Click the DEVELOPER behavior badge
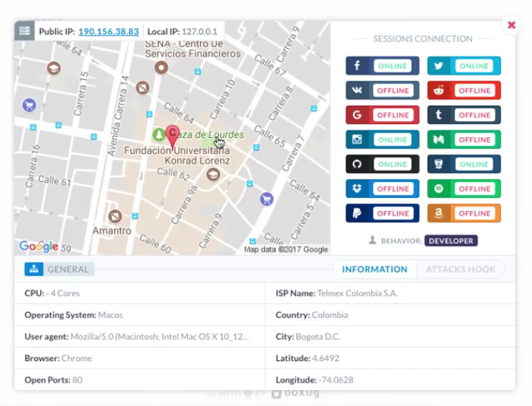This screenshot has height=406, width=532. pos(451,241)
